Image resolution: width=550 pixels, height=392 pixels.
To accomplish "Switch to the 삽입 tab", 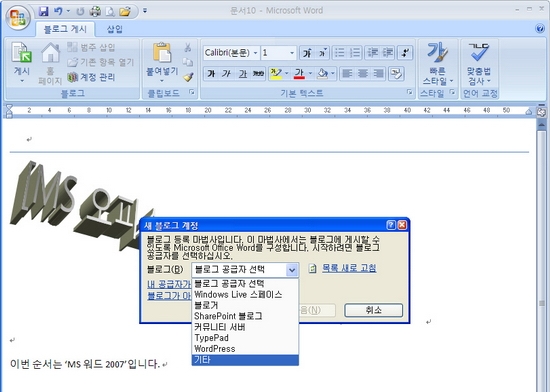I will tap(115, 29).
